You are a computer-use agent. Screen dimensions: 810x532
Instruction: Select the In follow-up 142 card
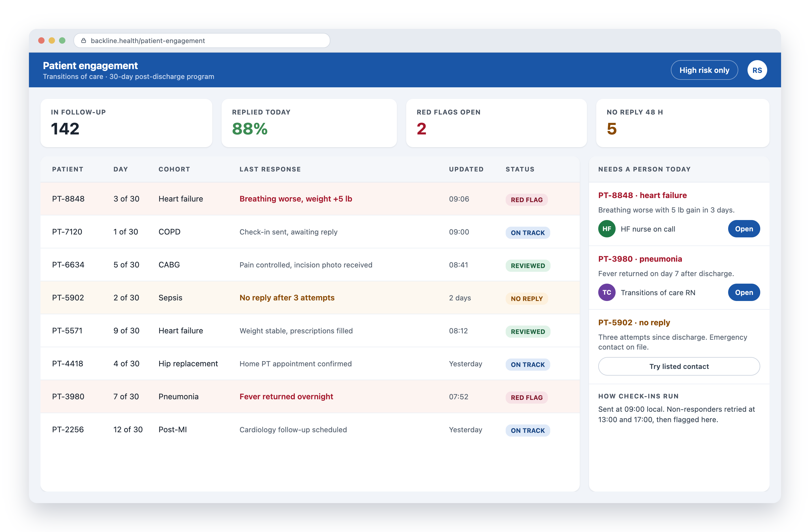coord(126,123)
